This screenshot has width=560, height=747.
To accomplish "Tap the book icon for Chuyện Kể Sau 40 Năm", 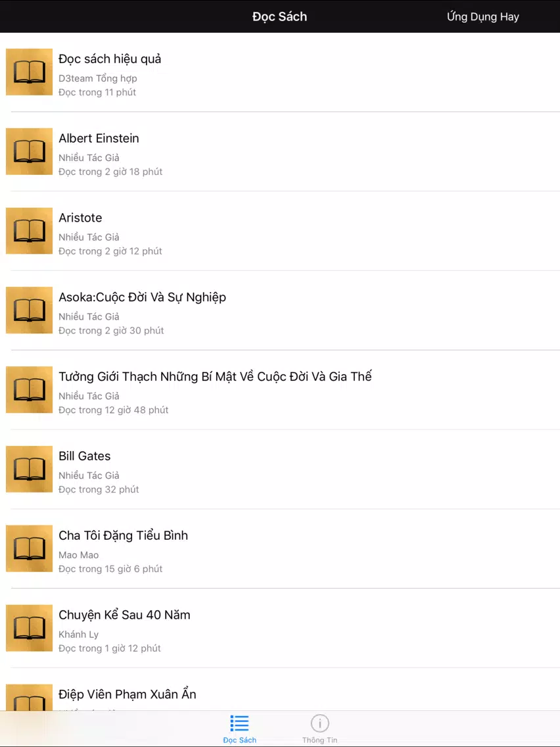I will (x=29, y=629).
